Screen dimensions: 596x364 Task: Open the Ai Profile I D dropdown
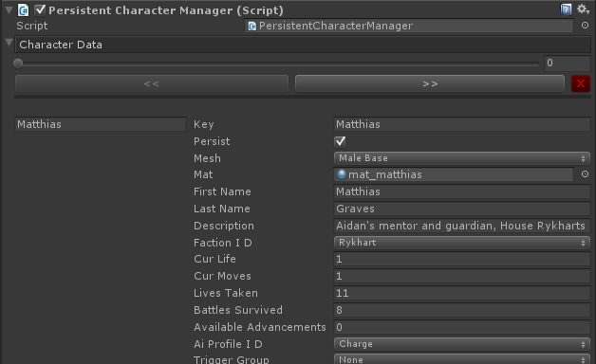pos(462,344)
